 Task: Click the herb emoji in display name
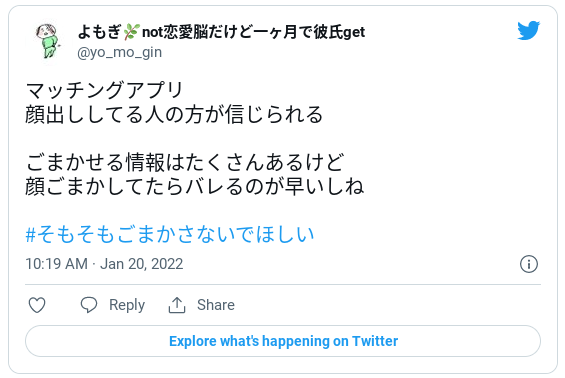131,32
